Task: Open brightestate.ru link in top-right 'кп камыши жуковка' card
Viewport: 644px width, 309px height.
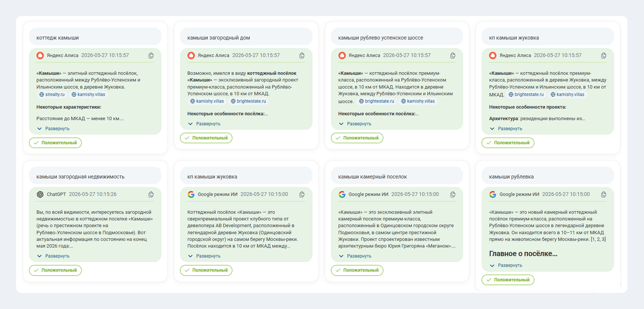Action: [526, 94]
